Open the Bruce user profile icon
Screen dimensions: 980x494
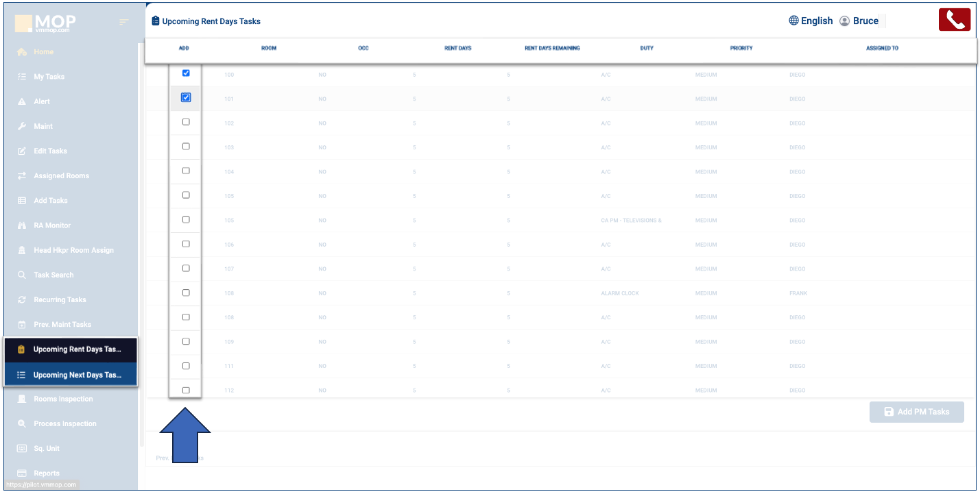point(844,21)
